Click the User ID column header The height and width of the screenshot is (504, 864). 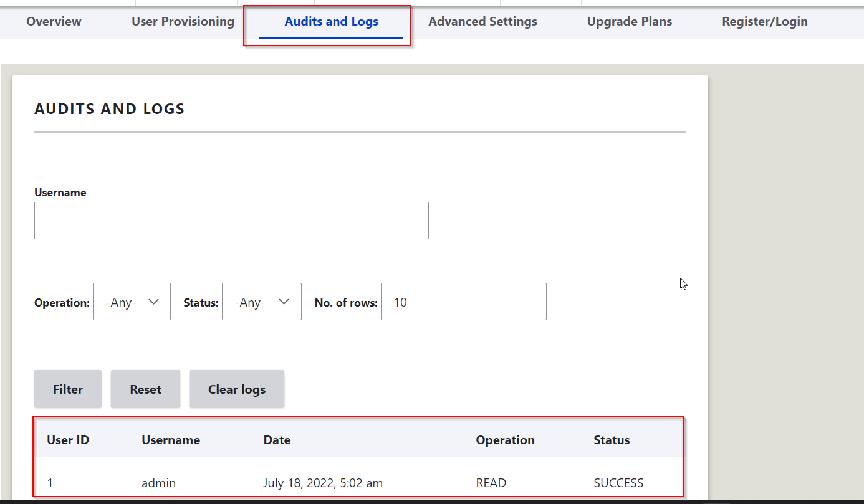pos(67,439)
